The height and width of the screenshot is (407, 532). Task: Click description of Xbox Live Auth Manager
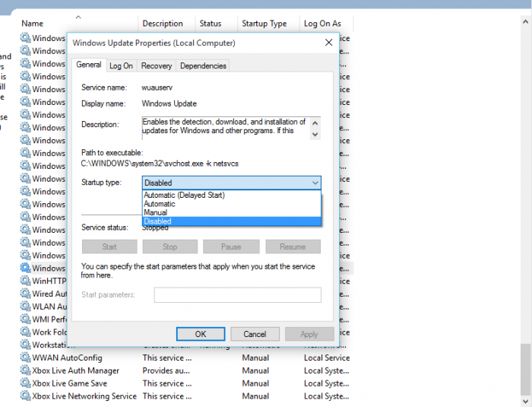click(166, 370)
